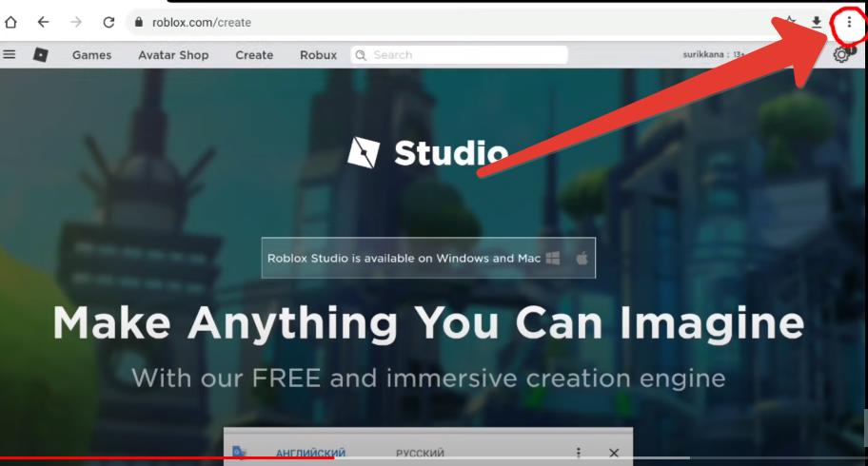Open the Robux tab
868x466 pixels.
(x=318, y=55)
